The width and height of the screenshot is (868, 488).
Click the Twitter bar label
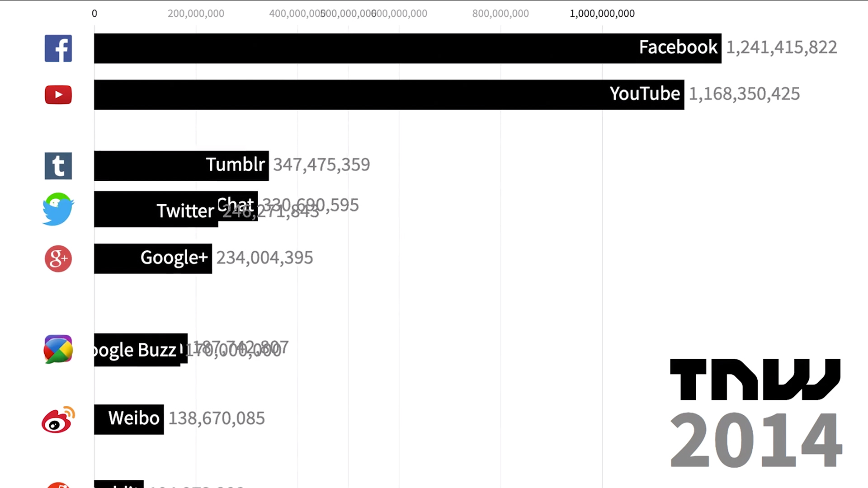[x=185, y=211]
